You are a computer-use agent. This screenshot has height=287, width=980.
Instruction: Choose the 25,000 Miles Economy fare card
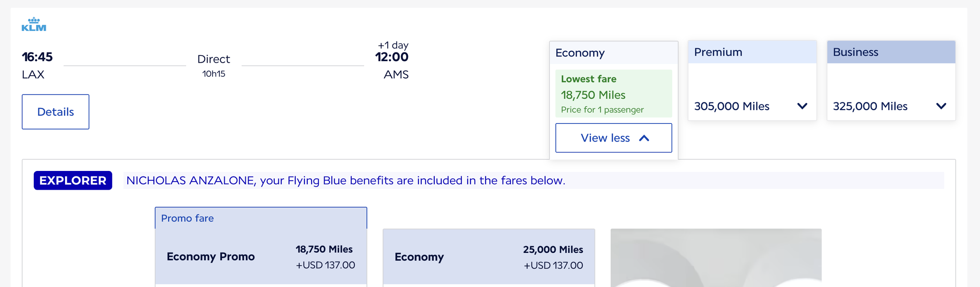point(488,257)
